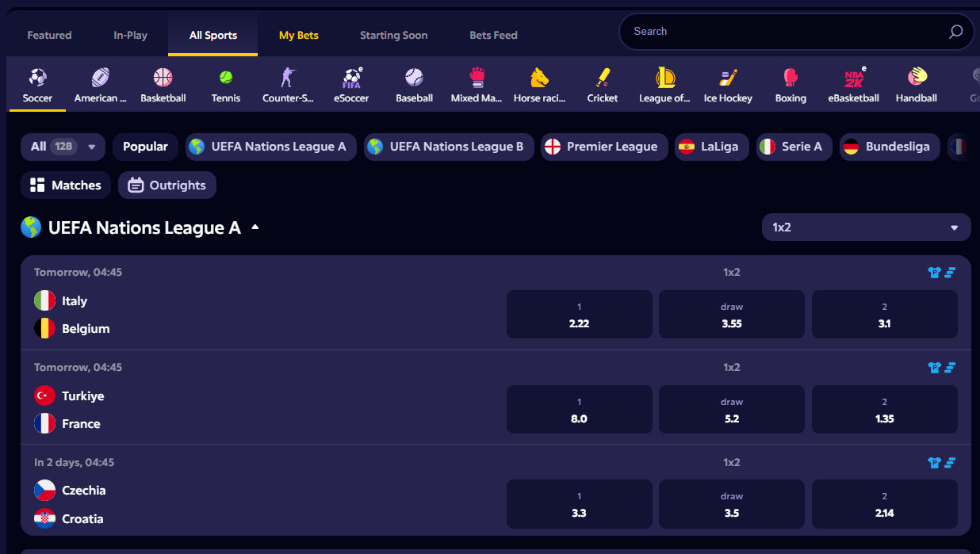Open the All 128 leagues dropdown
The image size is (980, 554).
pyautogui.click(x=63, y=147)
